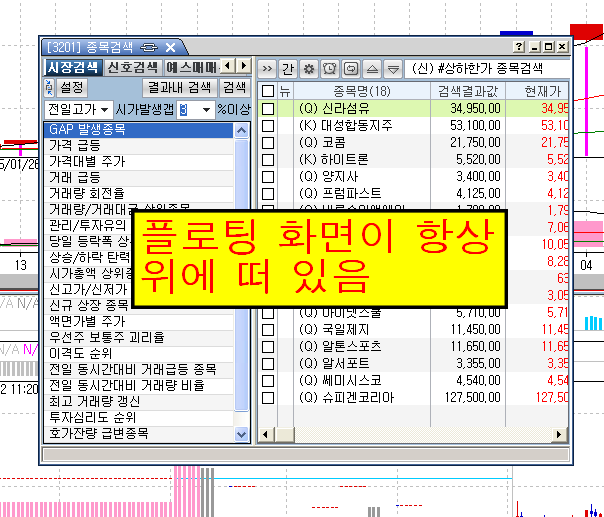604x517 pixels.
Task: Click the 간 toolbar button
Action: pyautogui.click(x=288, y=68)
